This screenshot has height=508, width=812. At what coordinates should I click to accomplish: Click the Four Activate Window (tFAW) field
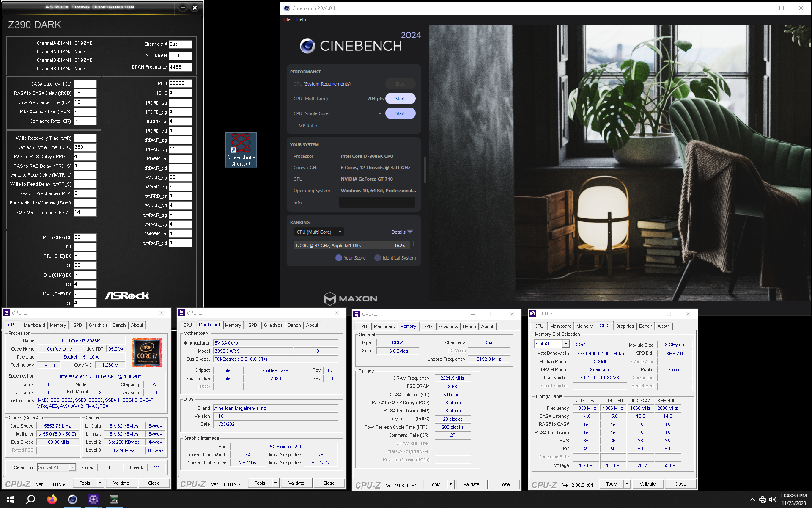click(85, 203)
